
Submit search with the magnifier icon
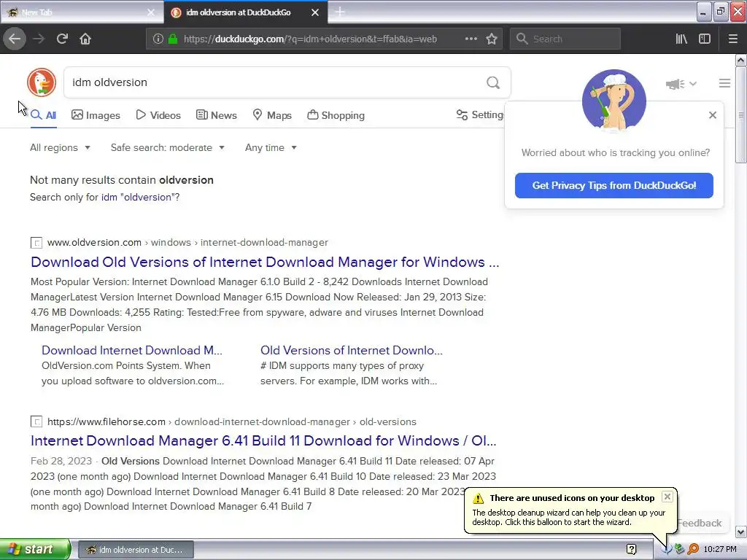point(493,83)
